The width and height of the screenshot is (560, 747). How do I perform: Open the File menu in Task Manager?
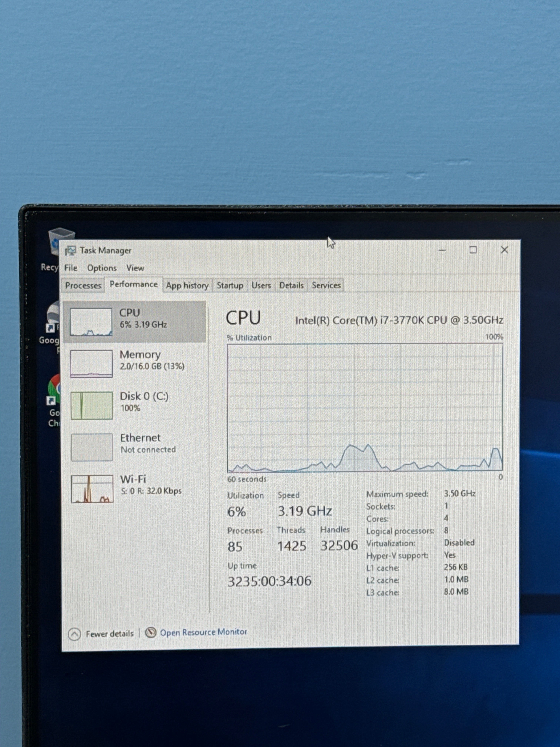71,268
